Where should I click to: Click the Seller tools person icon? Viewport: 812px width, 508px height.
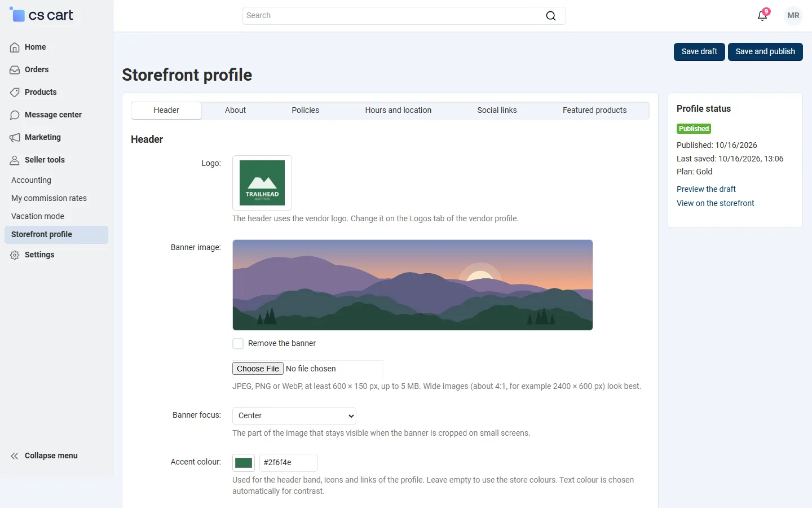pos(15,160)
